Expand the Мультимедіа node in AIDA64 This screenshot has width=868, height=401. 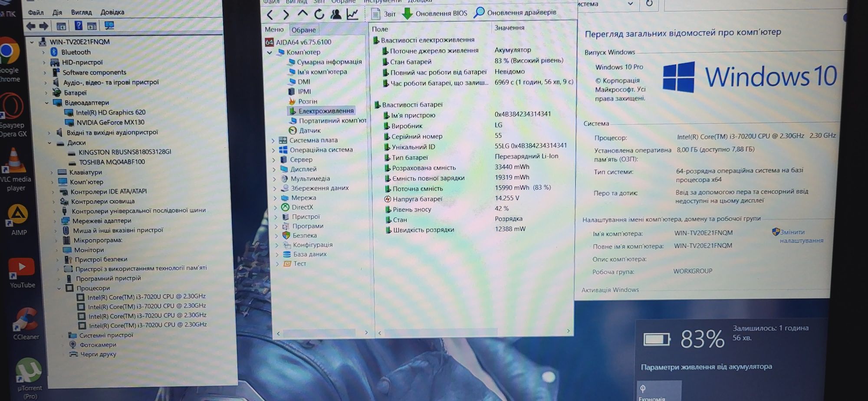tap(274, 179)
